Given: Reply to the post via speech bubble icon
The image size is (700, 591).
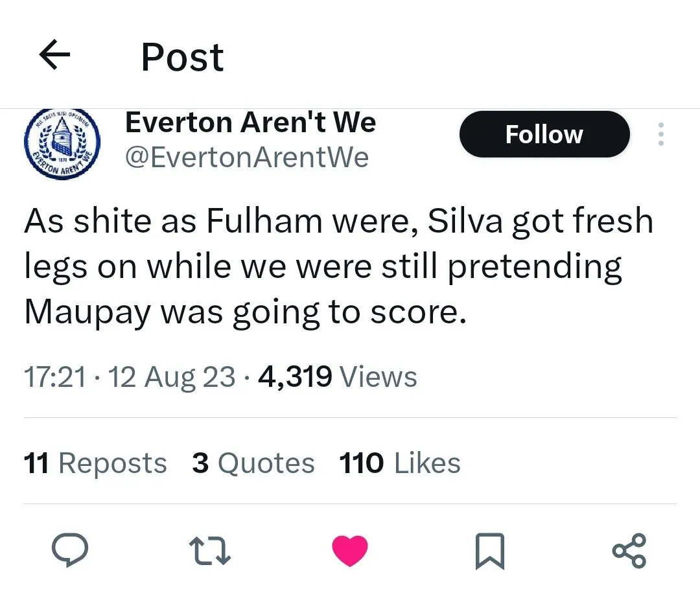Looking at the screenshot, I should pyautogui.click(x=69, y=551).
